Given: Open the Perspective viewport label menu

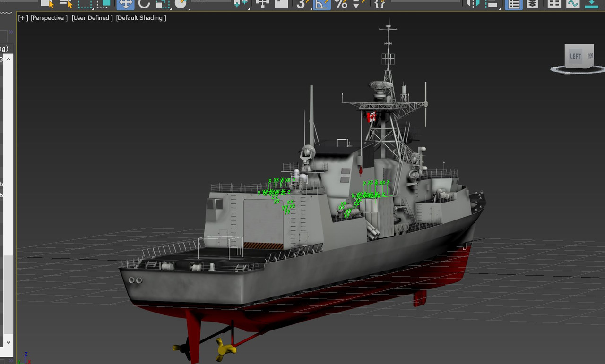Looking at the screenshot, I should [x=49, y=18].
